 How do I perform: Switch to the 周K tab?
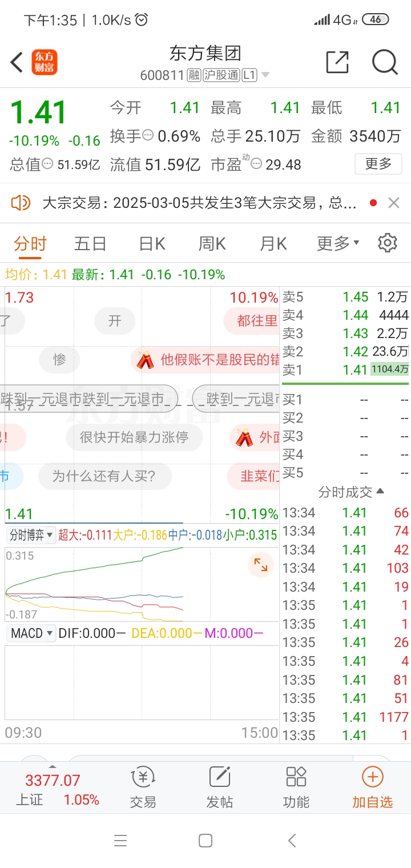pos(212,244)
